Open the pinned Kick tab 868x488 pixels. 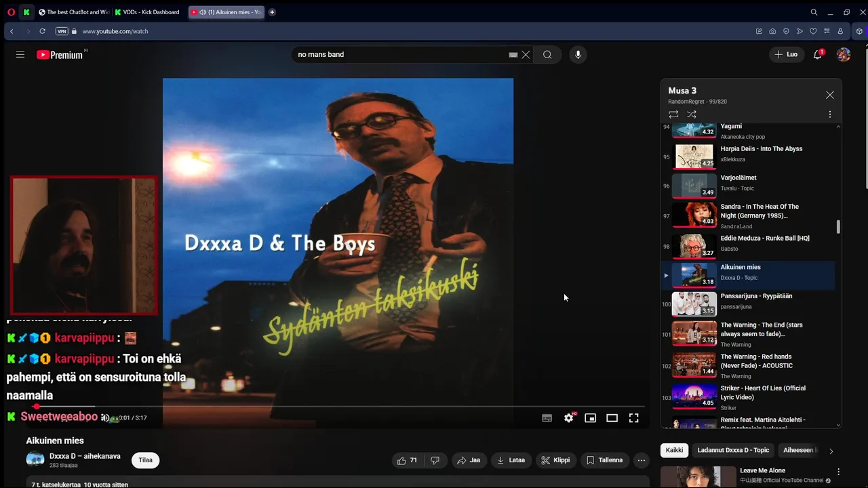pyautogui.click(x=26, y=12)
